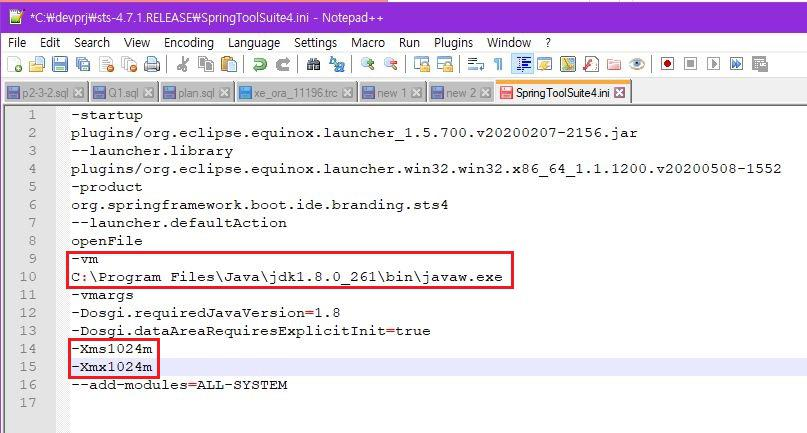Start macro recording with red dot icon
The height and width of the screenshot is (433, 807).
point(668,64)
